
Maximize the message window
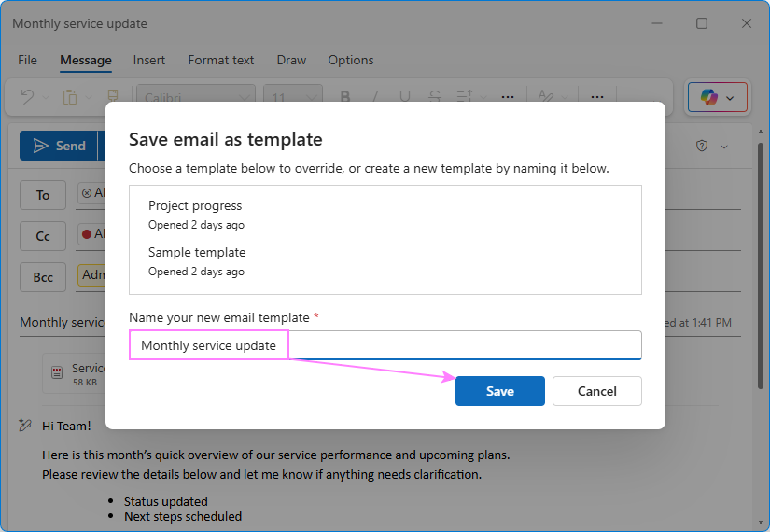[702, 23]
